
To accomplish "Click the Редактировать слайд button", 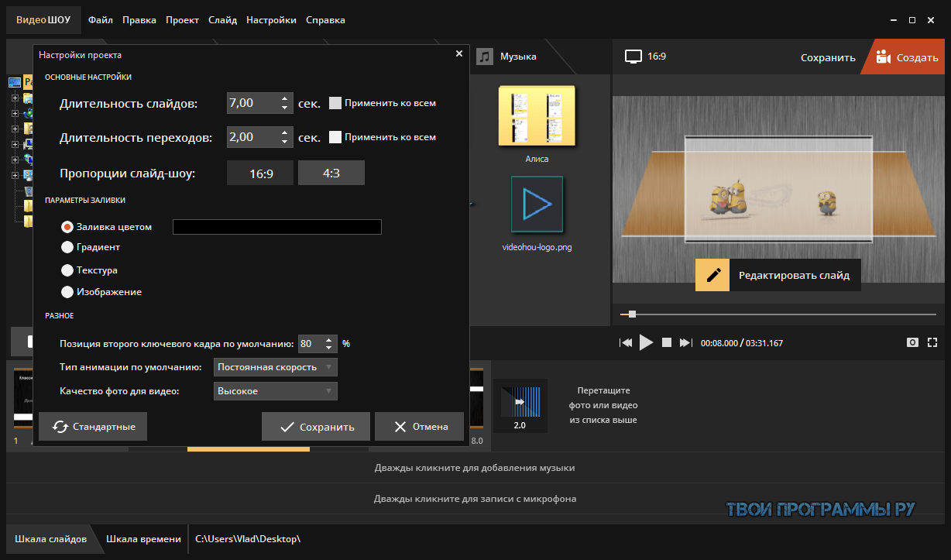I will tap(778, 275).
